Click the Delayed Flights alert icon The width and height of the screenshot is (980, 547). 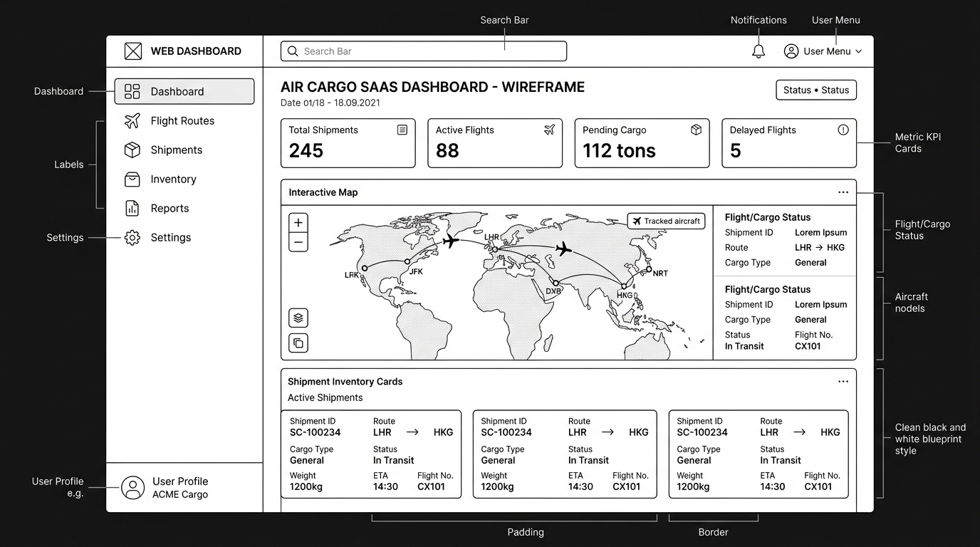843,130
